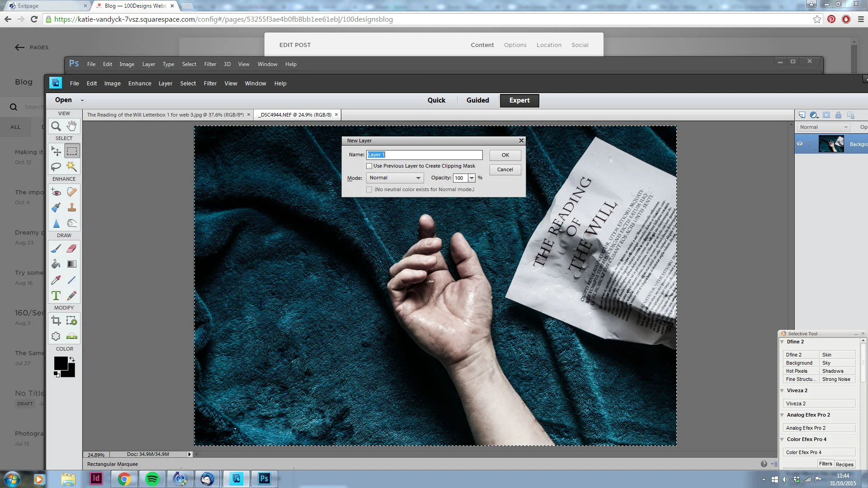Open the Enhance menu
Viewport: 868px width, 488px height.
point(140,84)
